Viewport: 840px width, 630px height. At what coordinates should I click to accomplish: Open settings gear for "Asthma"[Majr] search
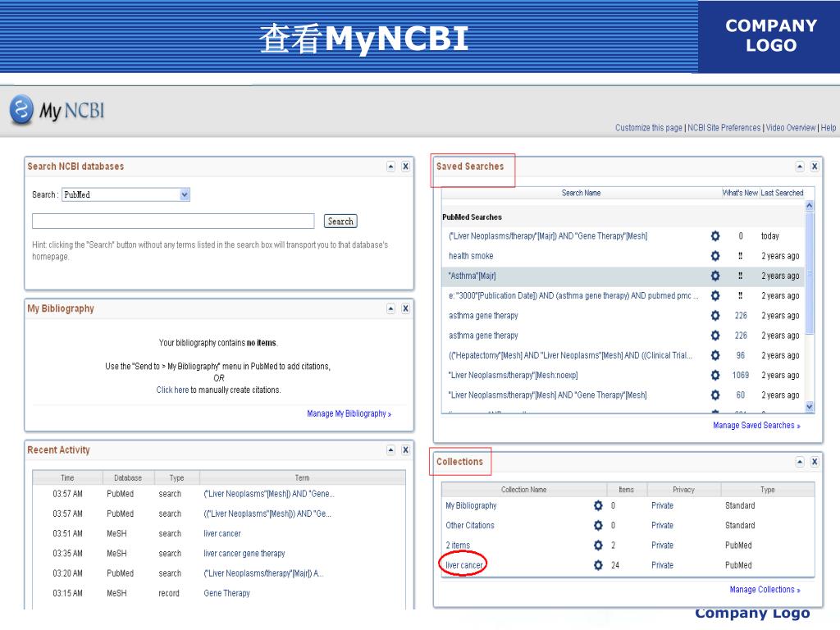click(715, 276)
